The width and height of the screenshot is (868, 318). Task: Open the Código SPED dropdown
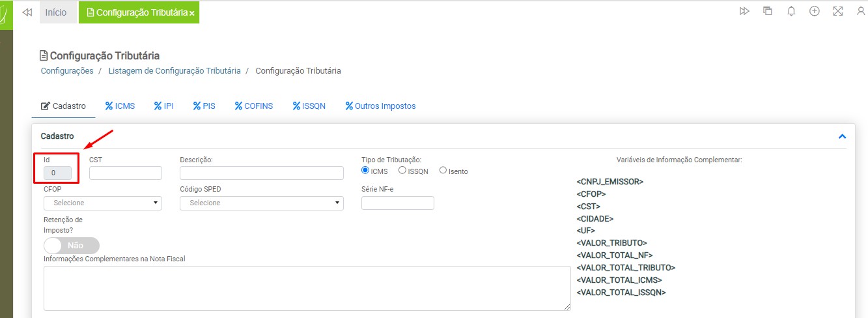click(x=261, y=203)
